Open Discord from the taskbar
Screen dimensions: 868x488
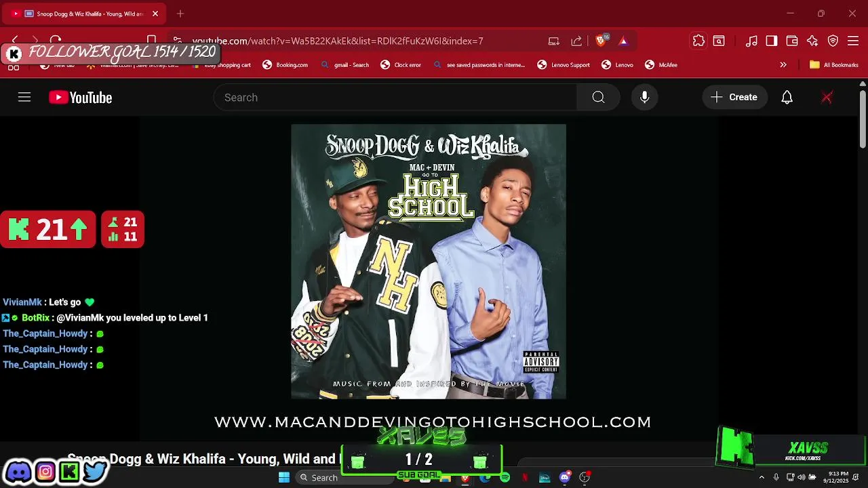(564, 478)
